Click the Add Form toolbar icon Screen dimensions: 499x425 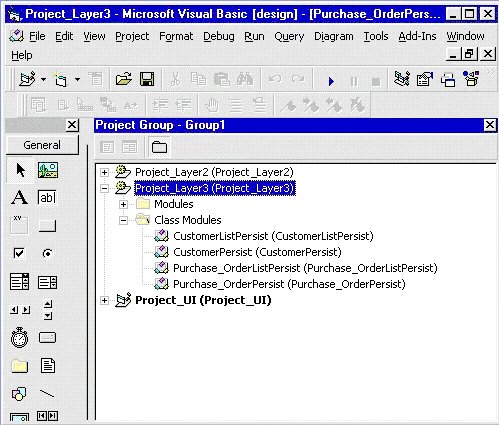(x=60, y=80)
